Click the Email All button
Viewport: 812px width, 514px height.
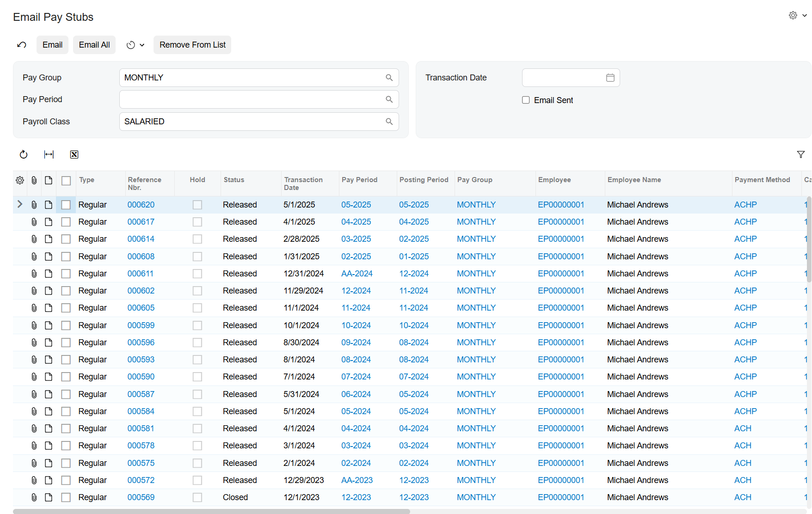click(94, 44)
